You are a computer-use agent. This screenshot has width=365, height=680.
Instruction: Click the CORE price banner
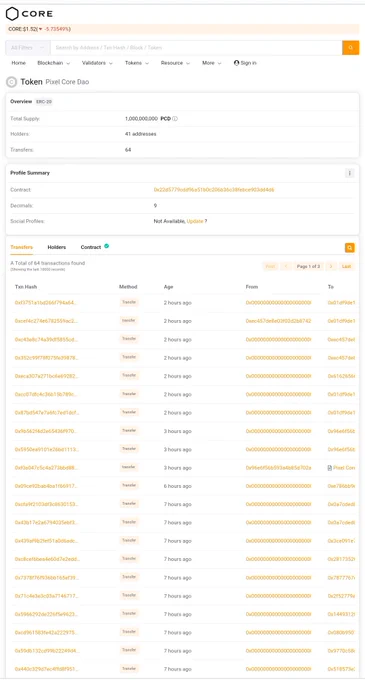(x=182, y=29)
